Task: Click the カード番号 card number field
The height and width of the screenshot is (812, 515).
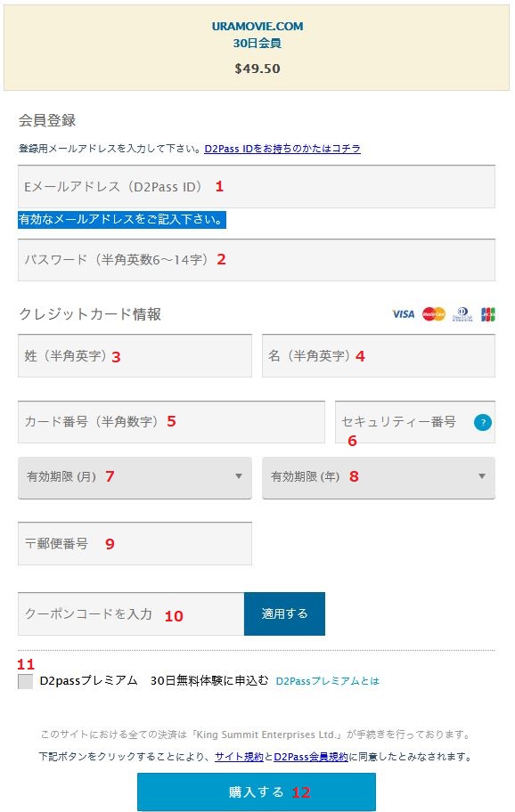Action: pos(171,421)
